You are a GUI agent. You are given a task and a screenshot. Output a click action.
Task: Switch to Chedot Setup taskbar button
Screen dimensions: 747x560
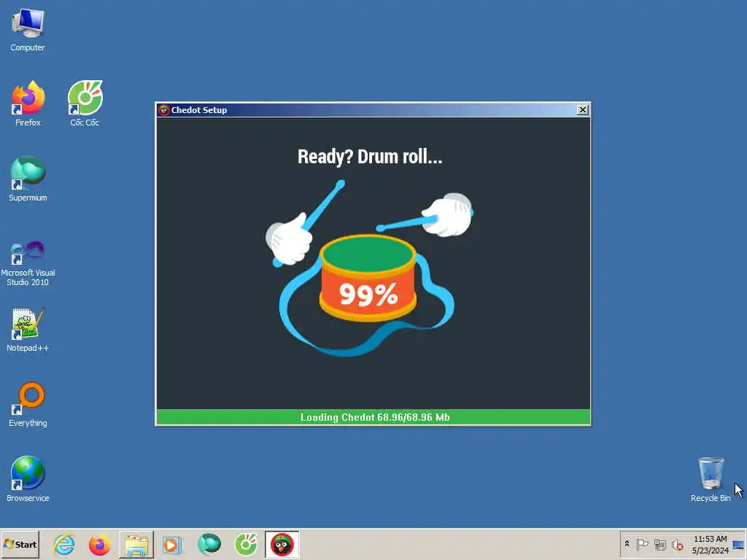[282, 544]
